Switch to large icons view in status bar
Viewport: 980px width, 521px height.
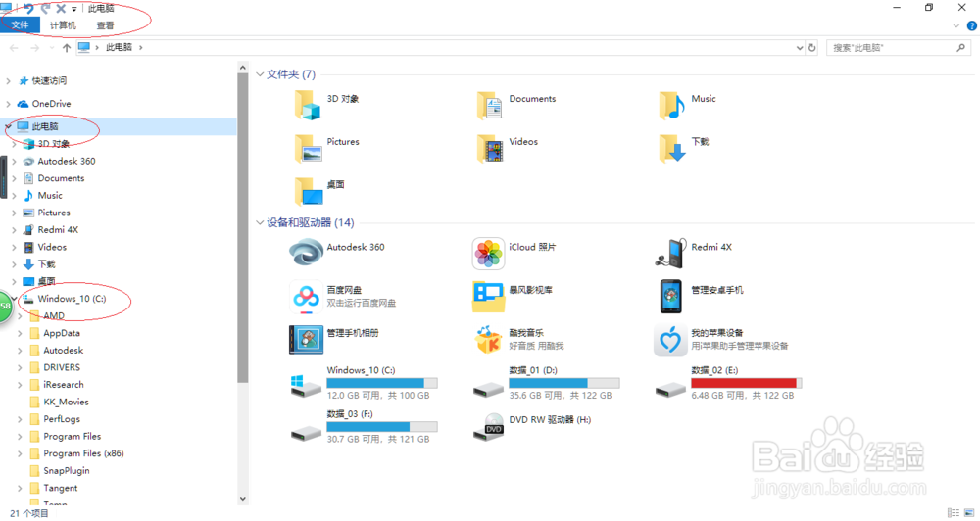pyautogui.click(x=969, y=513)
